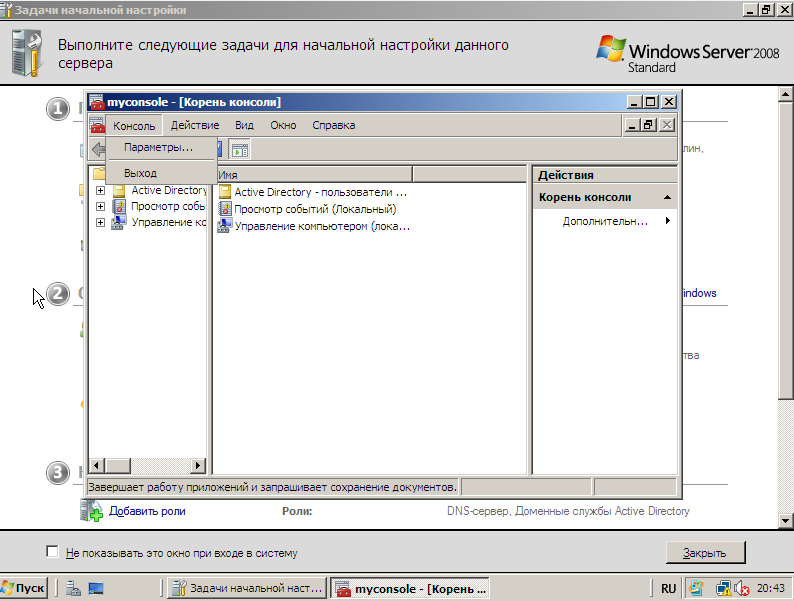Click the Просмотр событий icon in list pane
Viewport: 794px width, 601px height.
click(x=225, y=209)
